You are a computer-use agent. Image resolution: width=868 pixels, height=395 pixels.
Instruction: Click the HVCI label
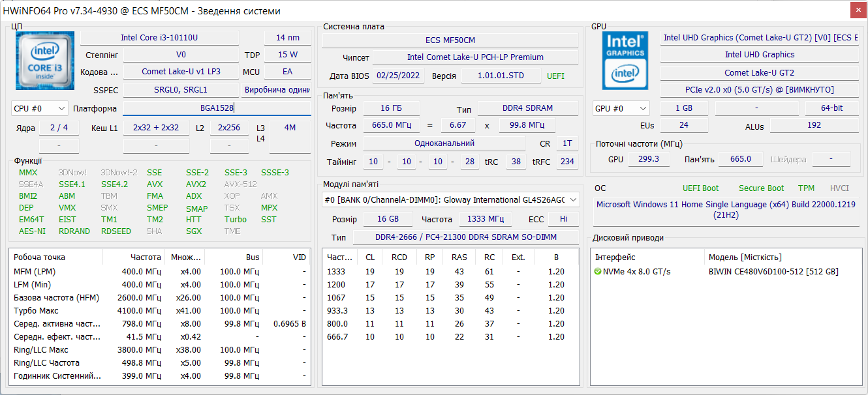[839, 188]
